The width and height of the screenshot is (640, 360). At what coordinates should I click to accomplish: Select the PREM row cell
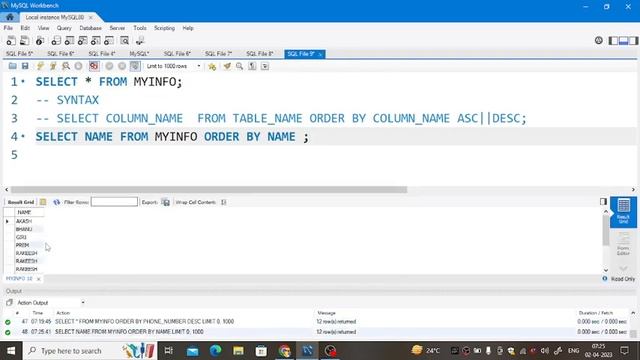click(x=29, y=245)
